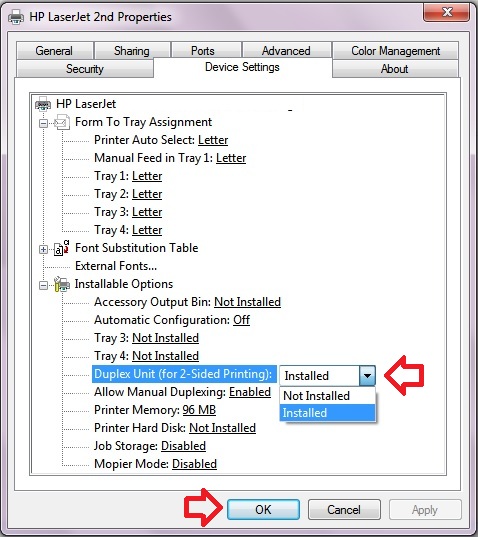Click the printer icon in the title bar
Viewport: 478px width, 537px height.
pos(16,17)
